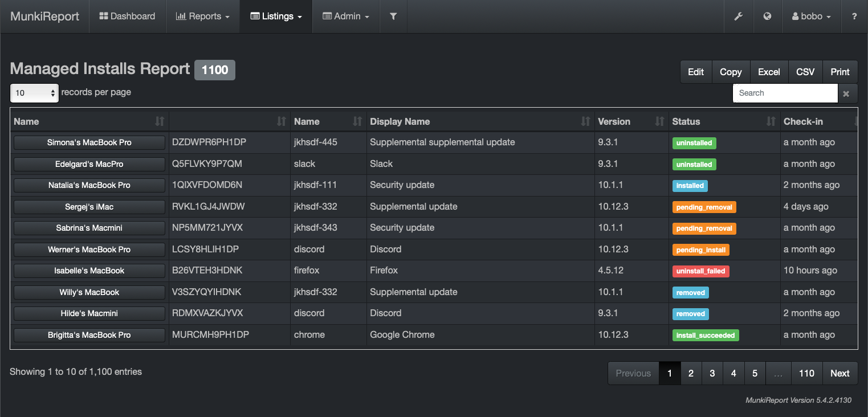Click the Slack display name cell

pos(480,164)
